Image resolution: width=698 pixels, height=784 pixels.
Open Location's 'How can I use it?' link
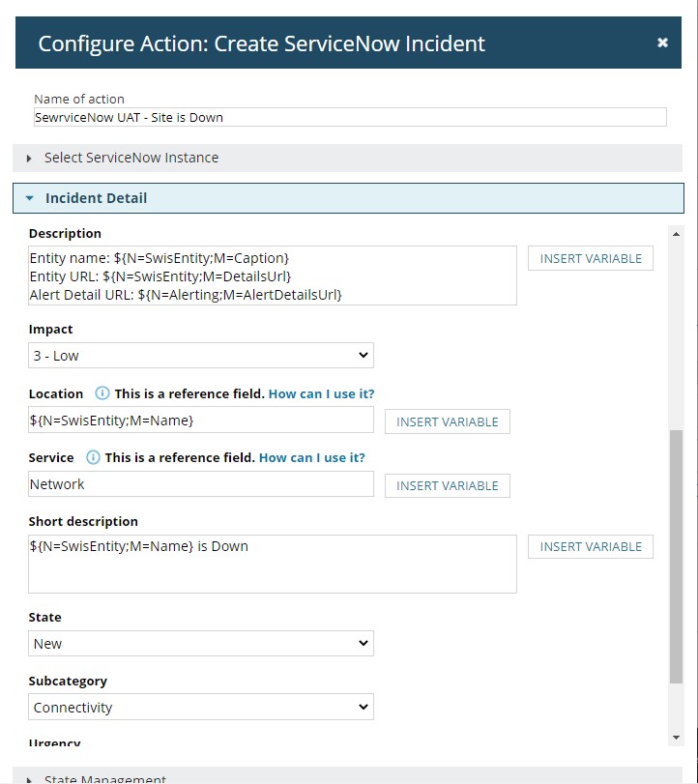point(321,393)
